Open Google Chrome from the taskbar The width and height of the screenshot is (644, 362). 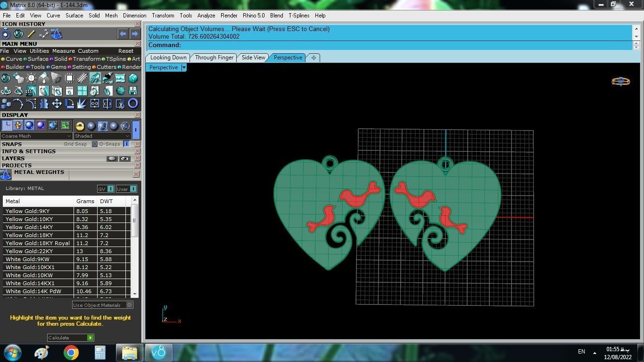tap(71, 353)
